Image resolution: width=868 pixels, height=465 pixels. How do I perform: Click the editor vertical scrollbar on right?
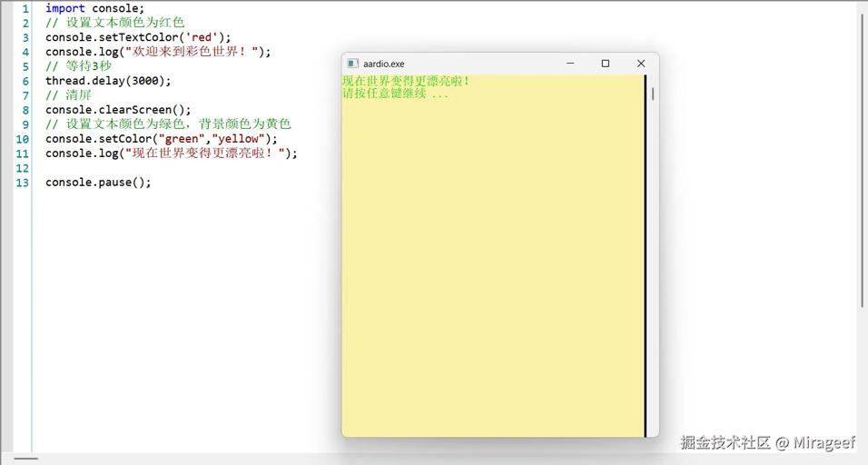click(x=863, y=161)
